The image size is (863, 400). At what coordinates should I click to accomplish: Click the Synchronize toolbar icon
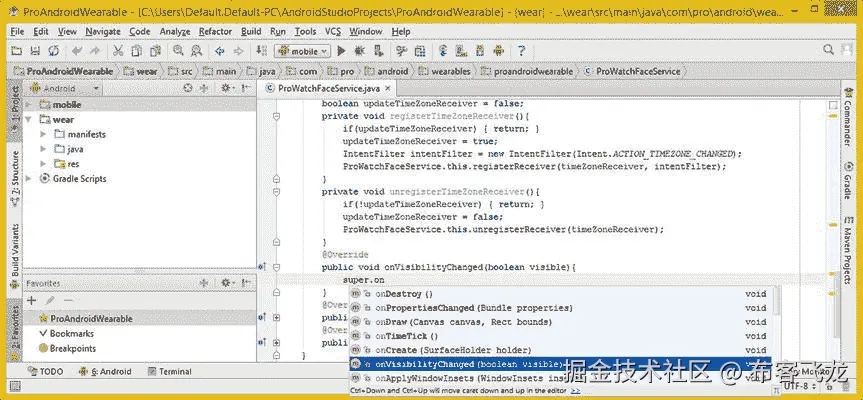click(53, 51)
